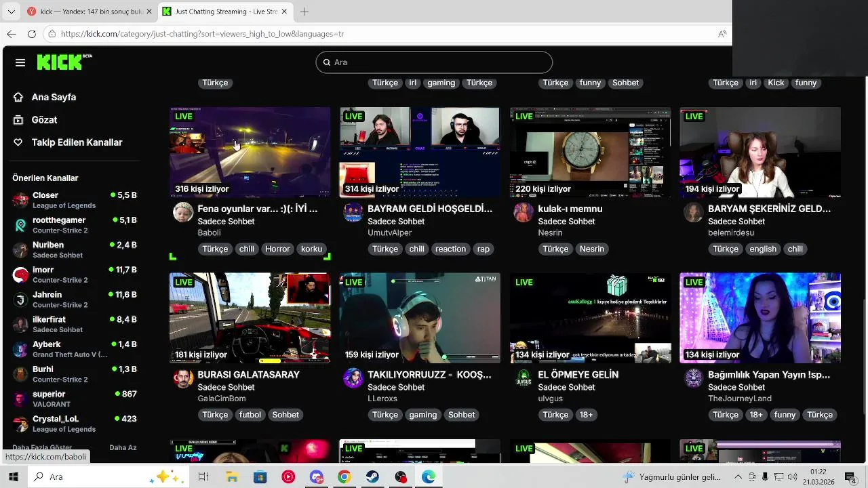Open Microsoft Edge from taskbar

point(429,477)
